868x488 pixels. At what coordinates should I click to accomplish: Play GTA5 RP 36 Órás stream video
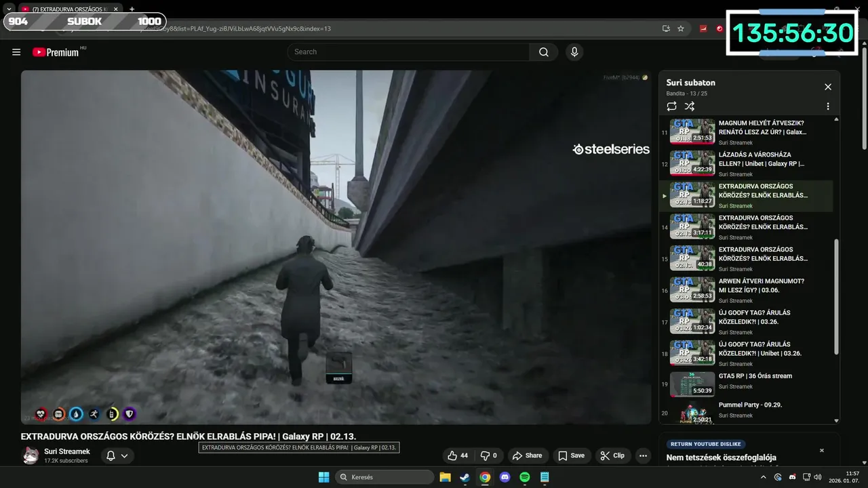click(x=746, y=384)
